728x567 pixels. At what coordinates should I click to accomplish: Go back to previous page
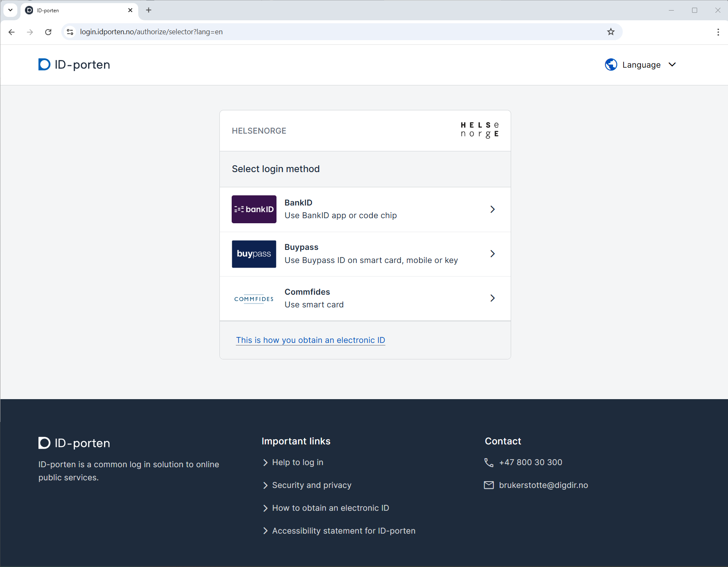point(11,32)
